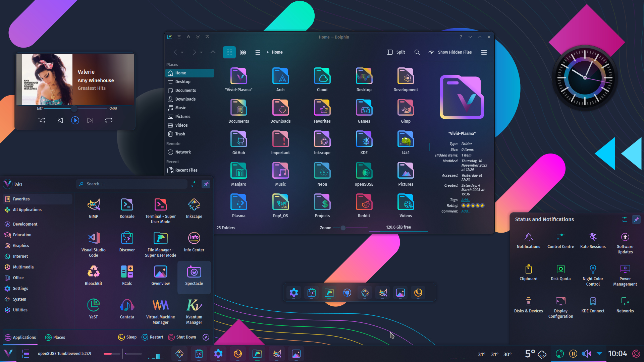Screen dimensions: 644x362
Task: Open more leave options button in launcher
Action: click(x=206, y=337)
